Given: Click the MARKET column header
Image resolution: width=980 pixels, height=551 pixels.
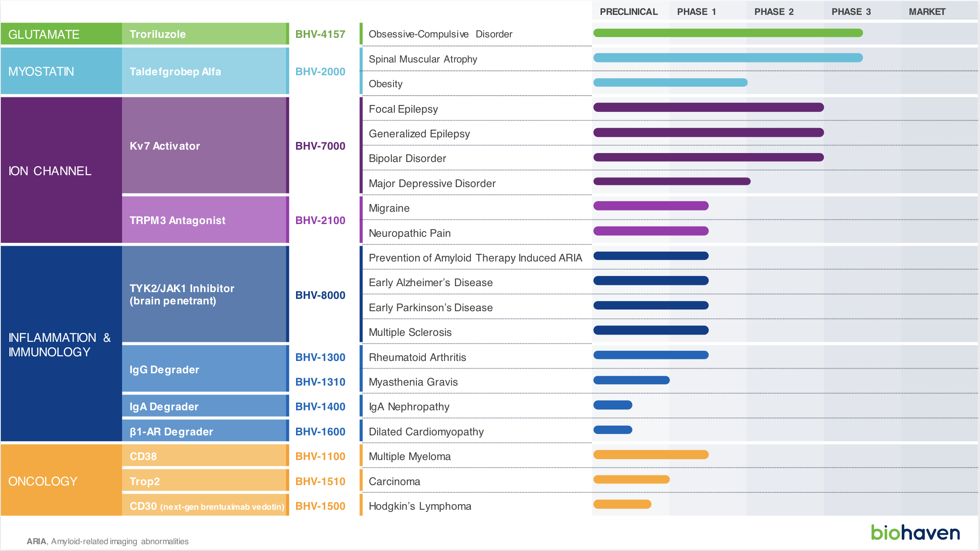Looking at the screenshot, I should click(927, 12).
